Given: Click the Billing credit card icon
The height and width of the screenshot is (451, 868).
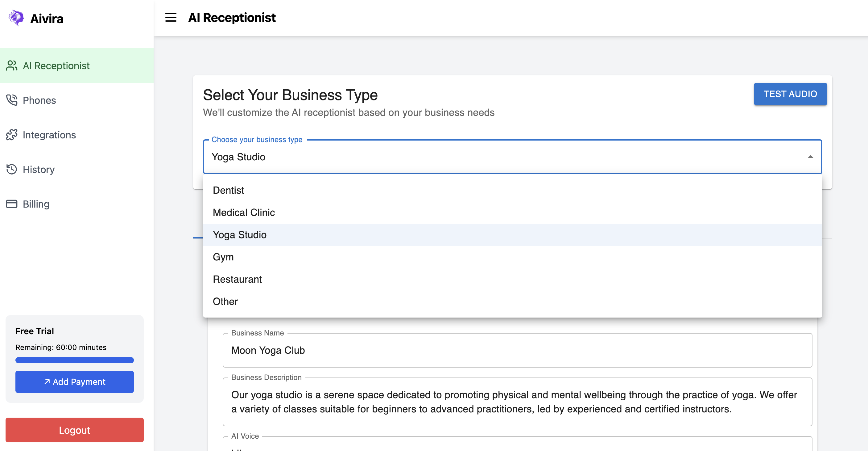Looking at the screenshot, I should tap(12, 204).
